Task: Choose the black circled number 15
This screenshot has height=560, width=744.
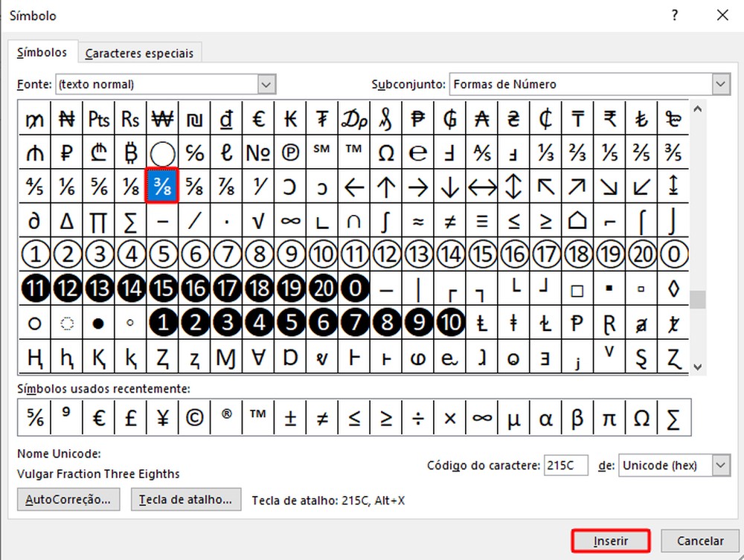Action: (x=162, y=289)
